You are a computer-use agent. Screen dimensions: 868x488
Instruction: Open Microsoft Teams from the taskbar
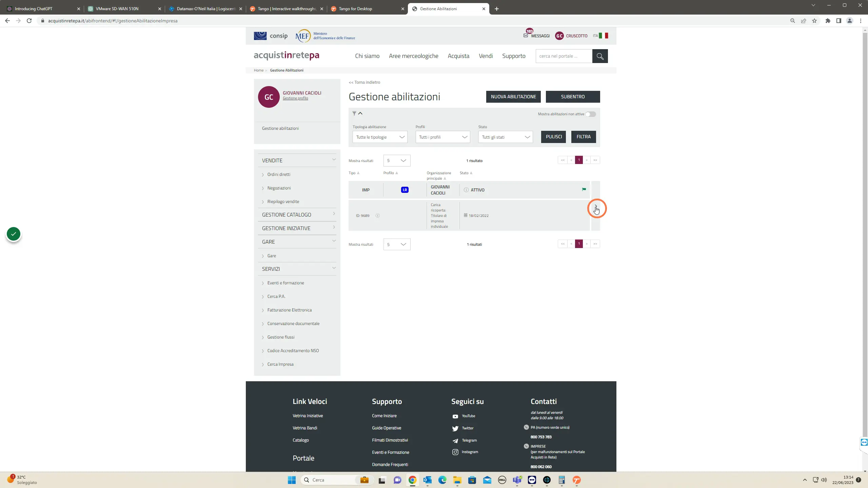517,480
